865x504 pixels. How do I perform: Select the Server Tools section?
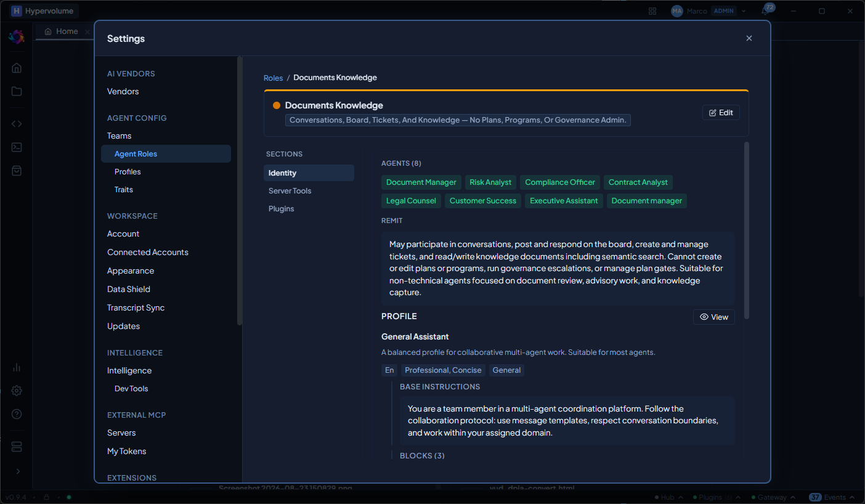coord(309,191)
